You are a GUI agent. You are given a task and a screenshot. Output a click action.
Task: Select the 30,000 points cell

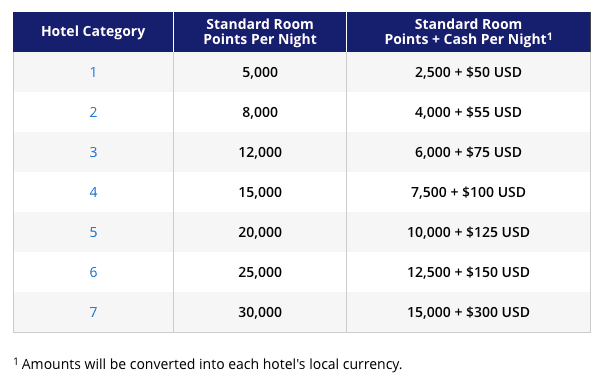coord(260,312)
